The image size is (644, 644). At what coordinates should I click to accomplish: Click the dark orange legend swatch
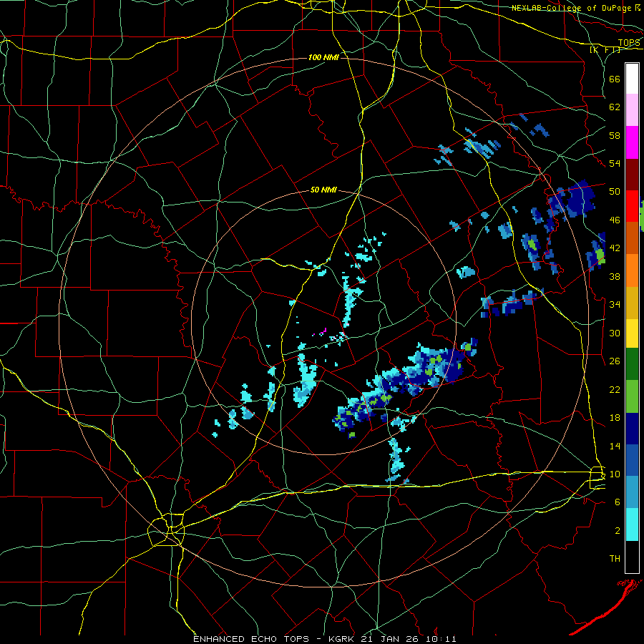coord(632,238)
